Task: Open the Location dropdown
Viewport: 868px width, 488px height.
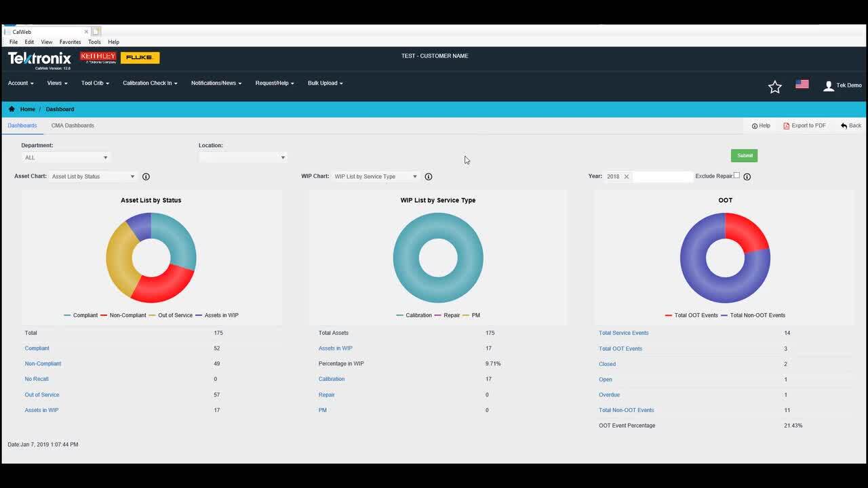Action: click(x=243, y=158)
